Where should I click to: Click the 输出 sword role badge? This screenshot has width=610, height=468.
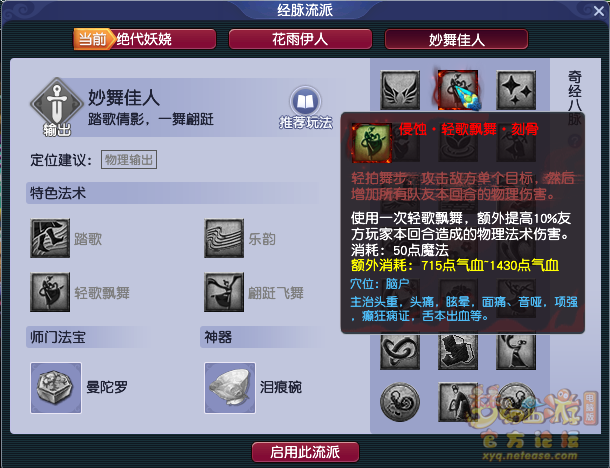click(x=57, y=106)
